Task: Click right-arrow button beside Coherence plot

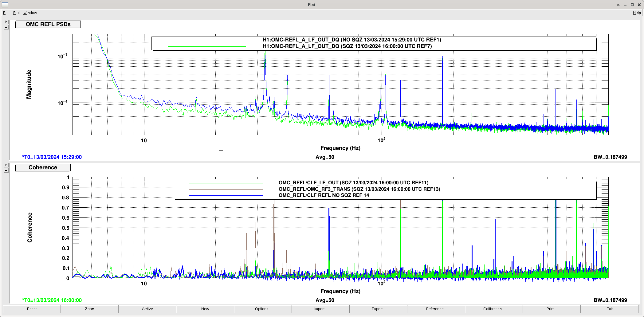Action: (6, 165)
